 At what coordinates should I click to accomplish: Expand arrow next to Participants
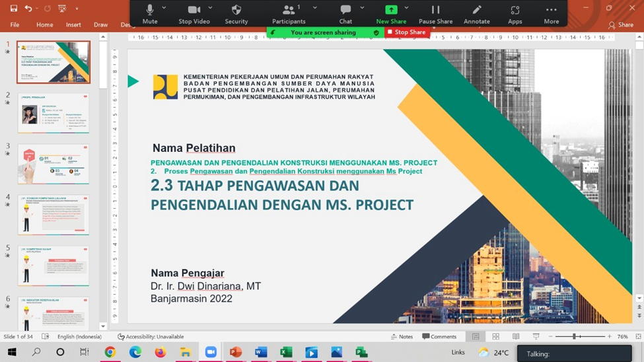tap(314, 8)
